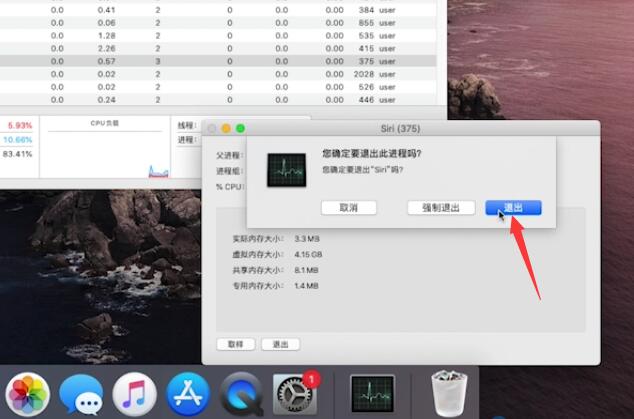Click the 虚拟内存大小 value 4.15 GB
Viewport: 634px width, 419px height.
(308, 254)
